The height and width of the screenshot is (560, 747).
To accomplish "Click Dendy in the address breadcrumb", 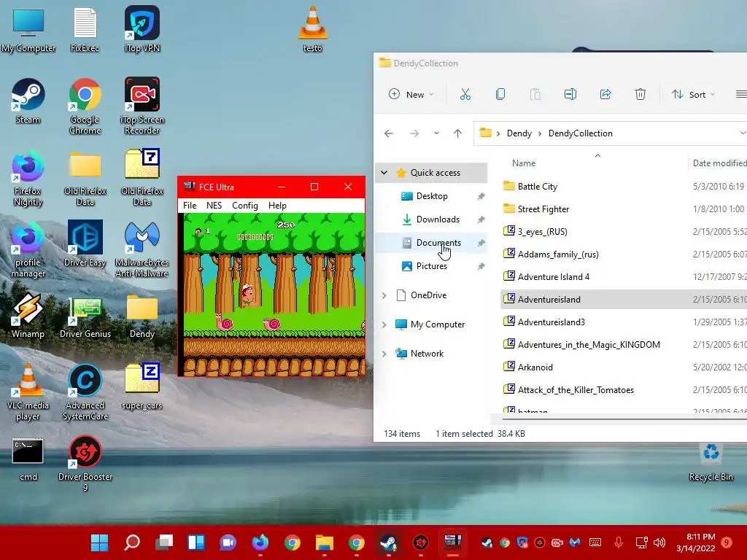I will click(519, 133).
